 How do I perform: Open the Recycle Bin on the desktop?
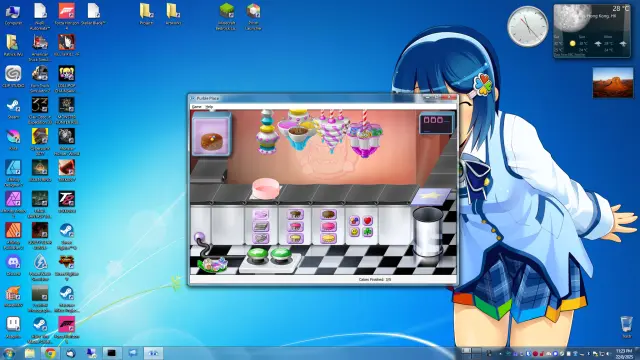[x=626, y=327]
